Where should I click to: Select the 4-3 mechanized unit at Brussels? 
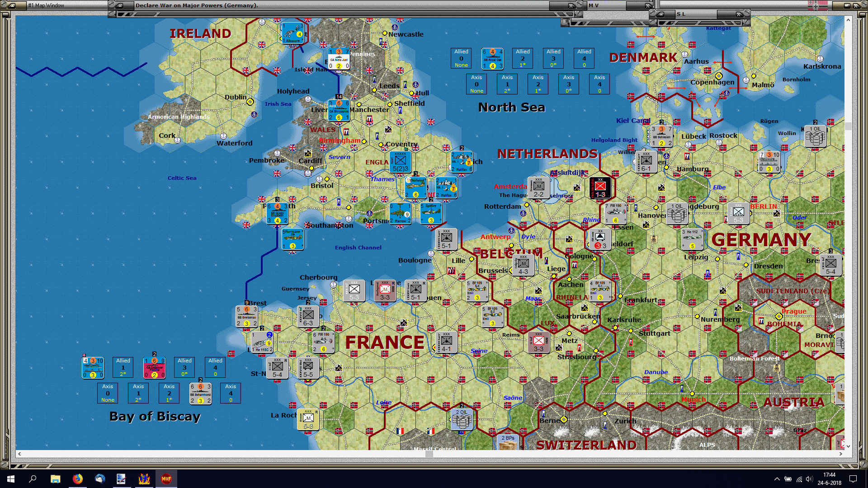coord(523,265)
